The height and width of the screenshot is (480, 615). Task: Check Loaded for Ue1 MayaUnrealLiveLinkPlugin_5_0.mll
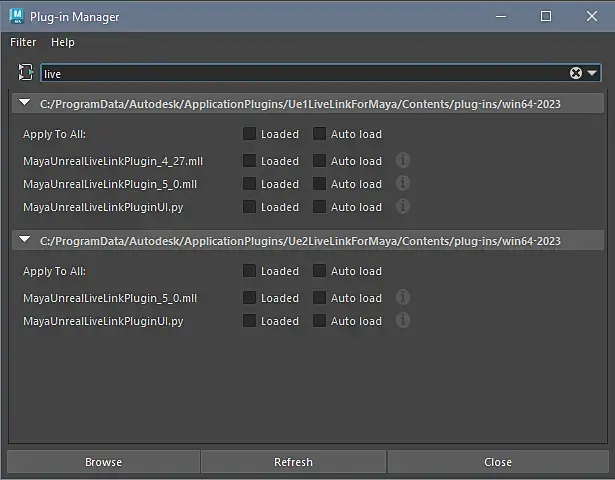point(249,184)
